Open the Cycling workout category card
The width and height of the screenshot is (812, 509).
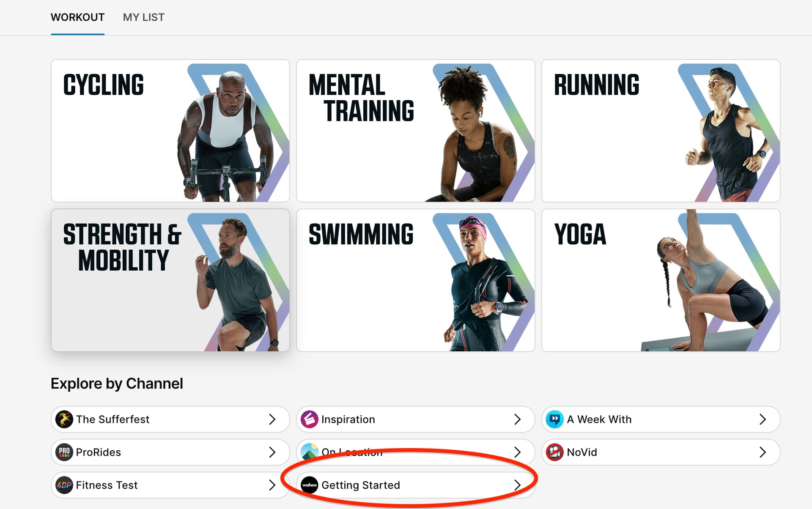(x=170, y=131)
